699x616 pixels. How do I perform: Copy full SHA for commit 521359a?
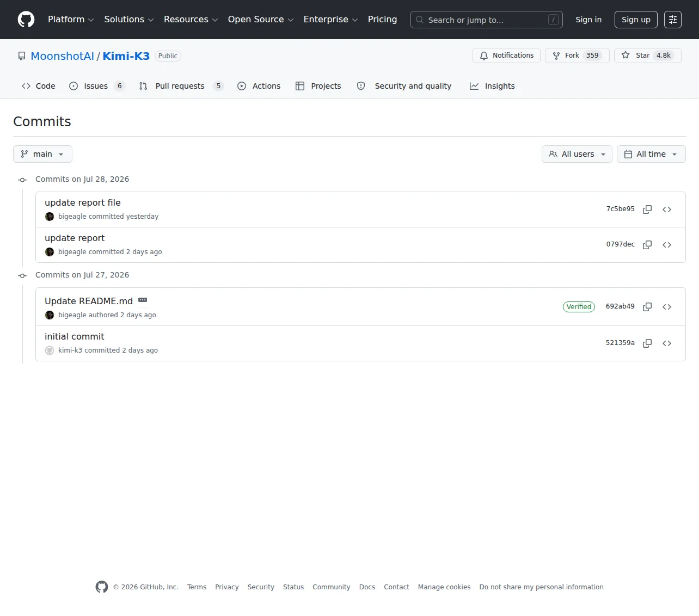647,343
